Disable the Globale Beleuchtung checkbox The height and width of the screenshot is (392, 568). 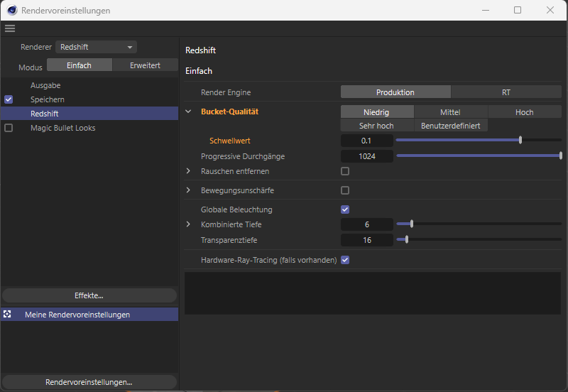click(345, 209)
